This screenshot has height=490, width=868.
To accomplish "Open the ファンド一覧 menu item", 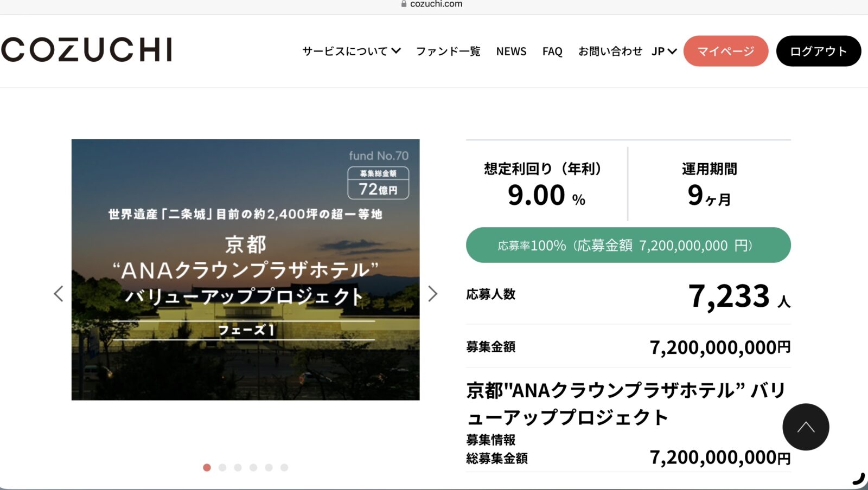I will [x=448, y=51].
